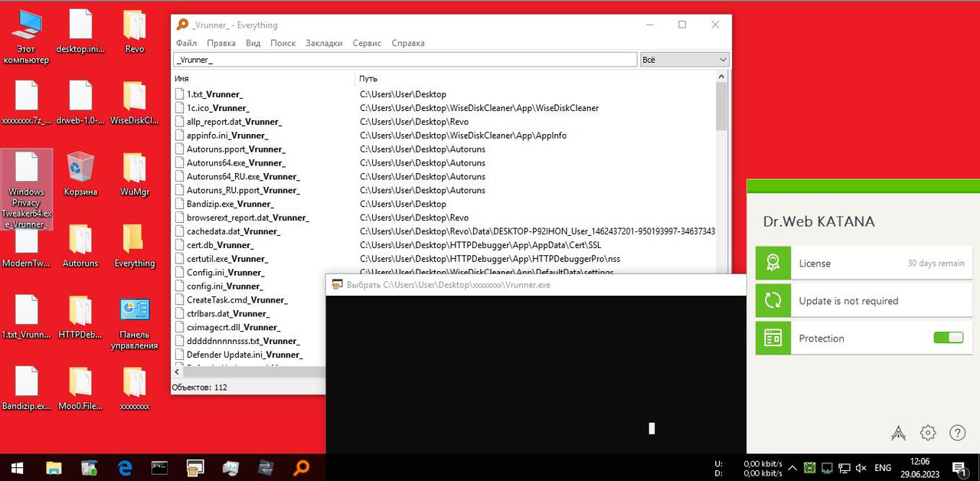
Task: Click the Everything magnifier taskbar icon
Action: (302, 467)
